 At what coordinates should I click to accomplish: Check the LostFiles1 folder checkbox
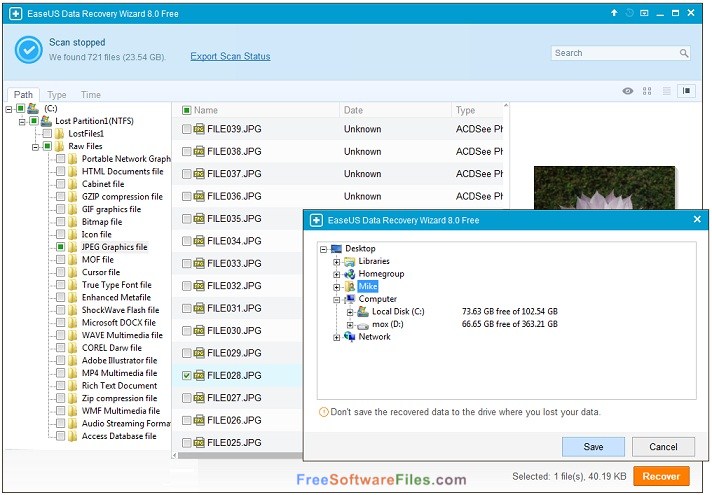pos(47,133)
